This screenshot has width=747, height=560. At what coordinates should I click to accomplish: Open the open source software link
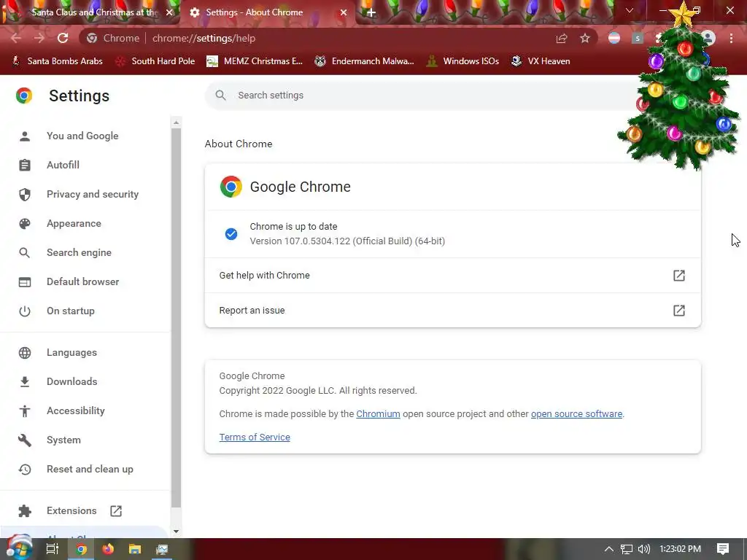[x=576, y=414]
